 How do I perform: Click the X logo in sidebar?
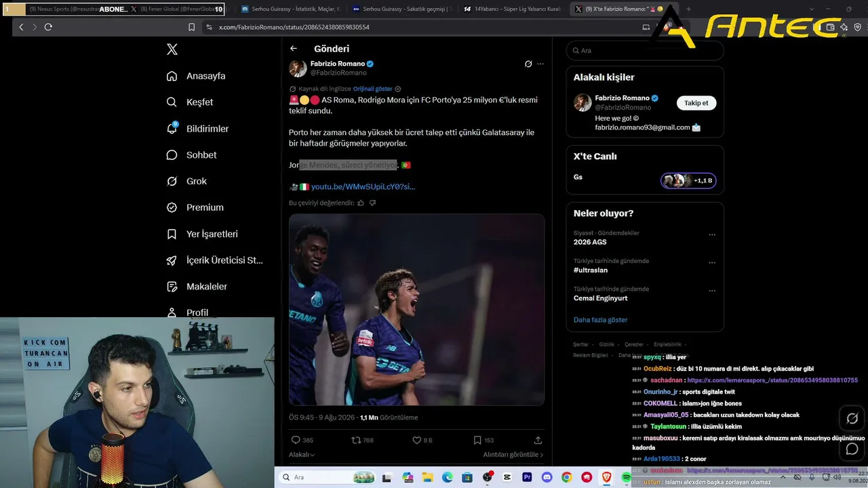point(172,49)
